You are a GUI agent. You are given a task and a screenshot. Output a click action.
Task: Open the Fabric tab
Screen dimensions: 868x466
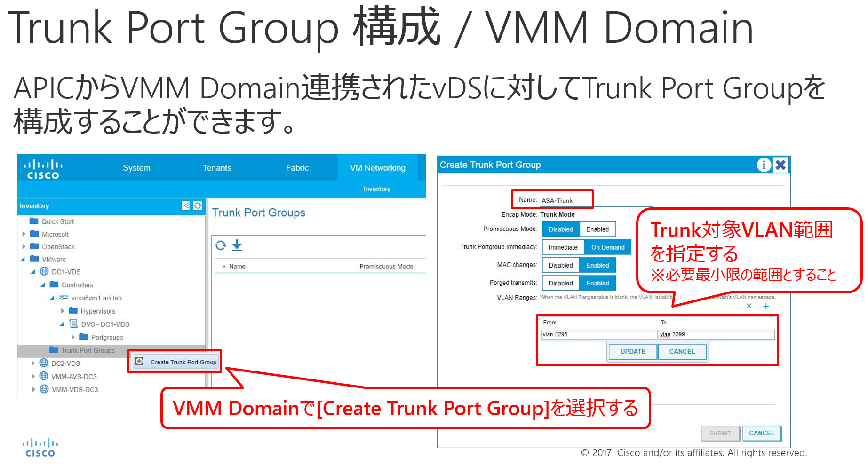(x=297, y=168)
